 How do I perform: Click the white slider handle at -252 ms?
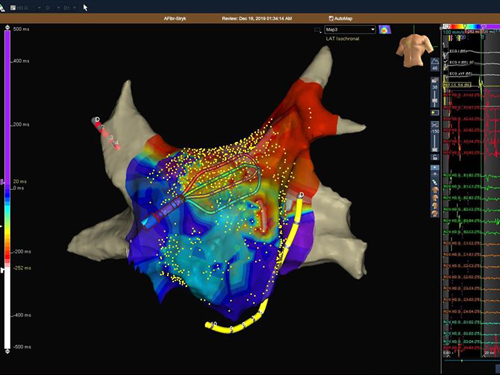[x=3, y=269]
